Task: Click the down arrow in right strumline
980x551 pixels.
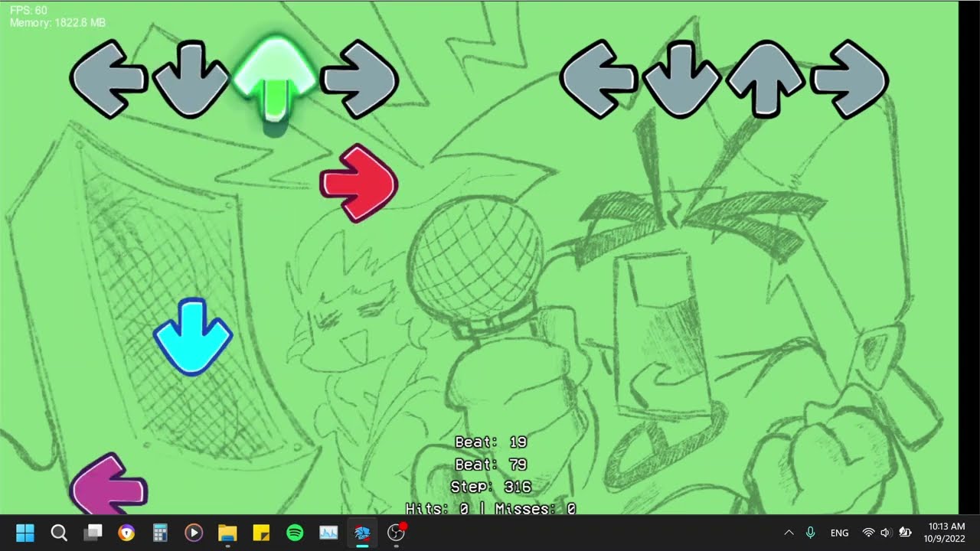Action: [x=681, y=80]
